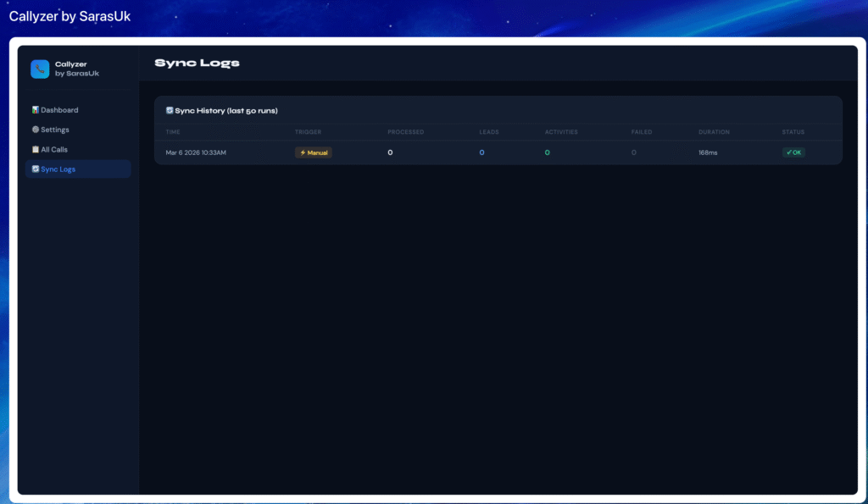Click the blue Leads count value
This screenshot has height=504, width=868.
481,152
